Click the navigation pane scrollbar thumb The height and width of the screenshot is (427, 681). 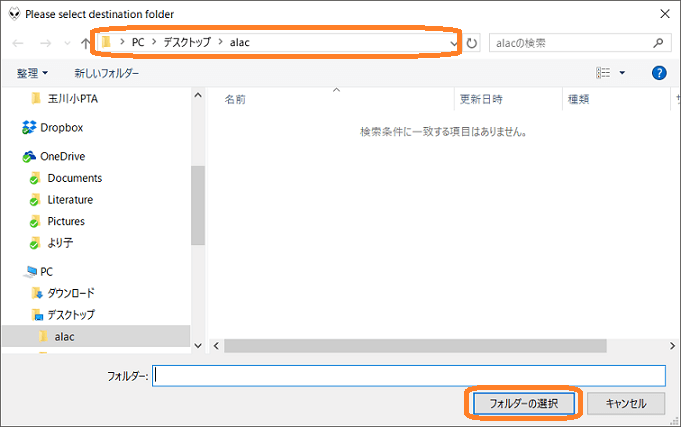[x=198, y=205]
